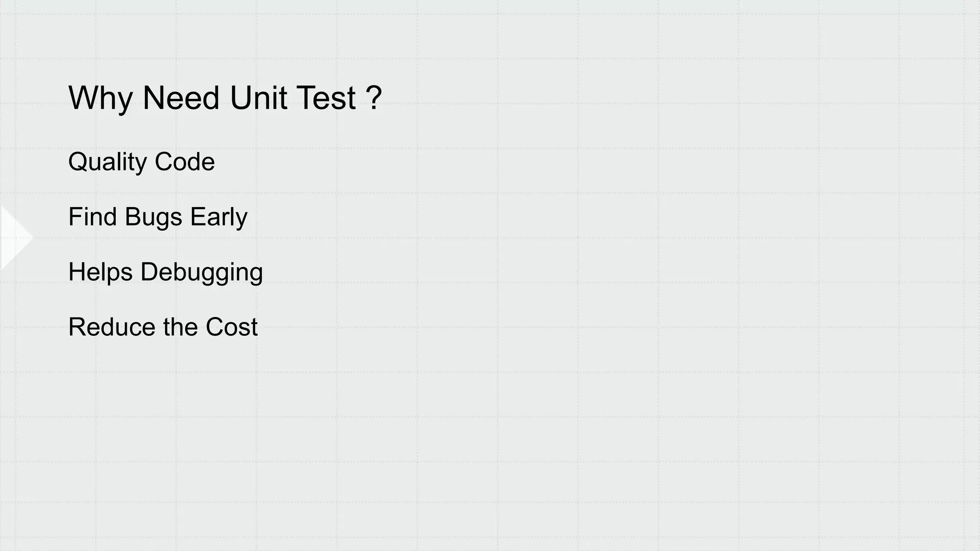The width and height of the screenshot is (980, 551).
Task: Select the 'Find Bugs Early' text line
Action: point(157,217)
